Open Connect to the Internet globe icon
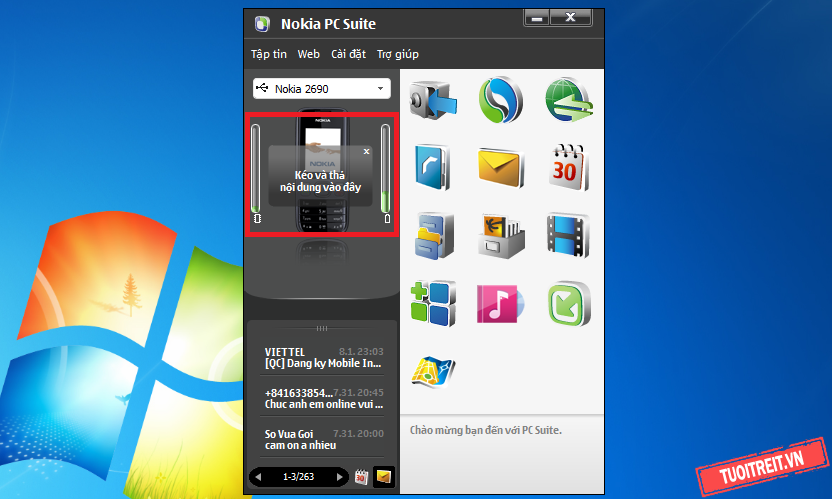 567,100
